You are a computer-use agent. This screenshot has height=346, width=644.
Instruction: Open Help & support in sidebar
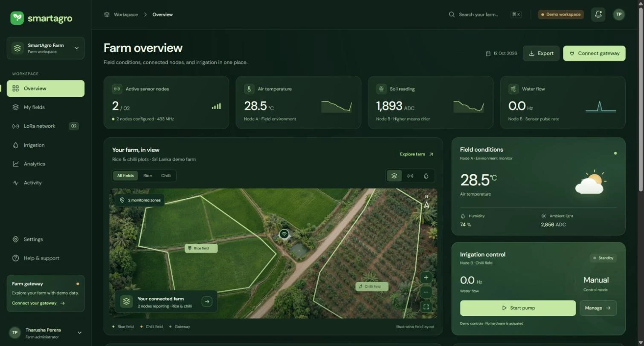46,258
